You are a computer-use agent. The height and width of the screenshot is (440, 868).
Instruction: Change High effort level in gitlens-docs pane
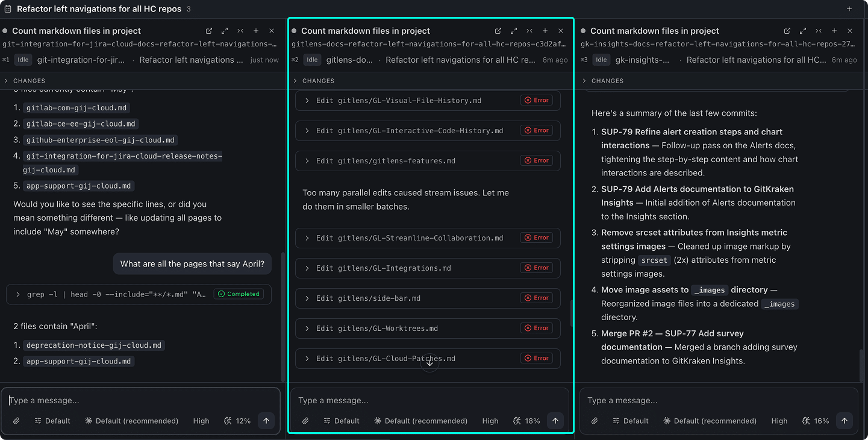490,421
